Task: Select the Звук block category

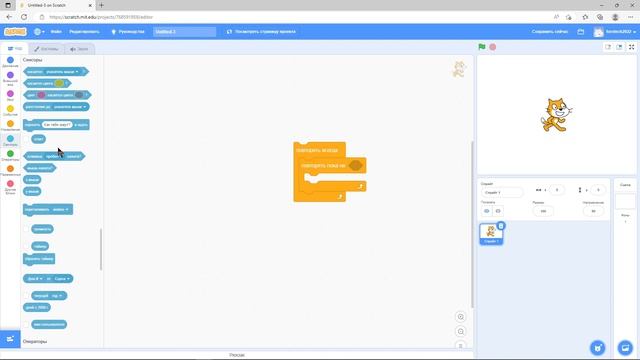Action: click(x=10, y=96)
